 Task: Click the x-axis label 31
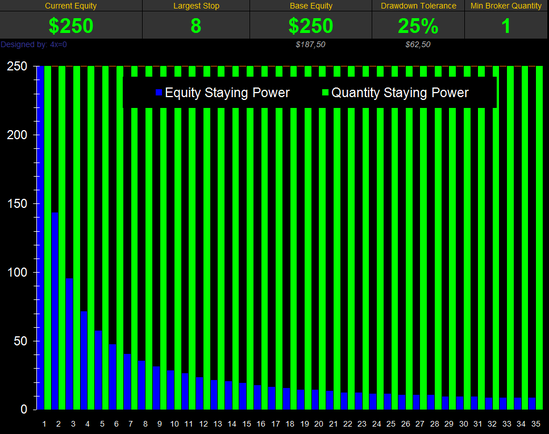(x=478, y=424)
